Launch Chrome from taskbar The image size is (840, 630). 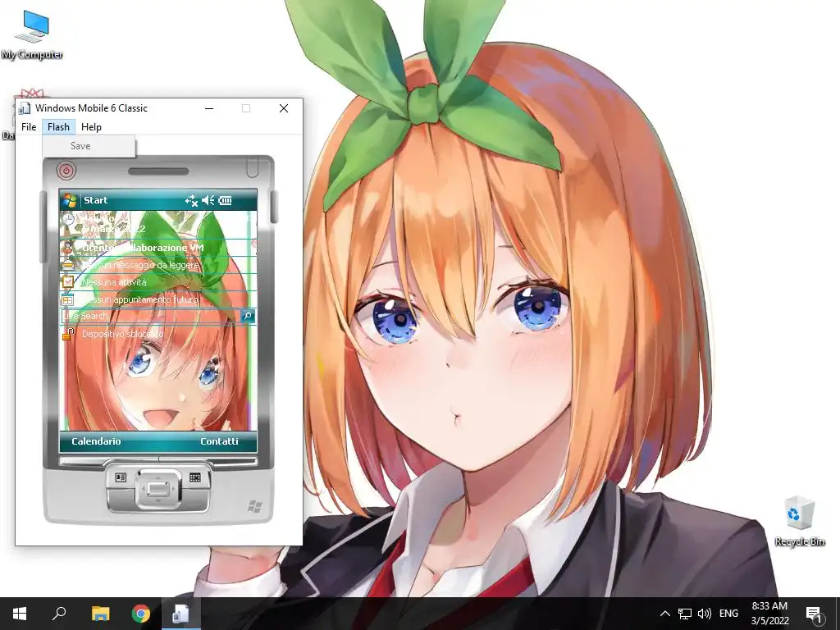tap(141, 614)
